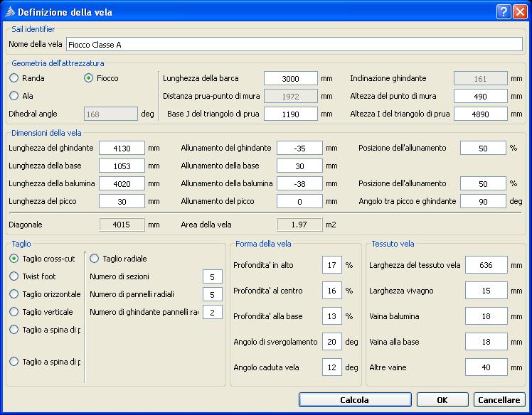Click the Larghezza del tessuto vela field
The width and height of the screenshot is (532, 415).
486,266
